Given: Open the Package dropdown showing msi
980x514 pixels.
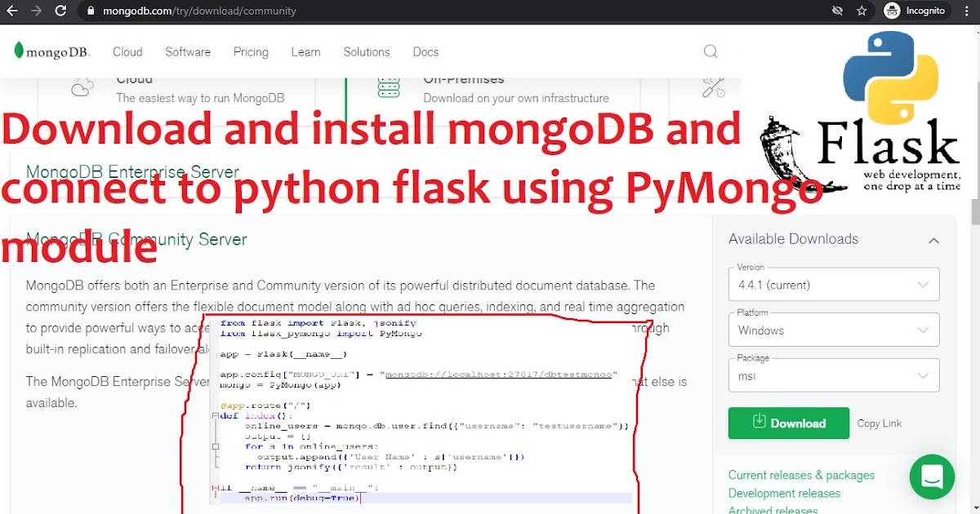Looking at the screenshot, I should point(834,375).
